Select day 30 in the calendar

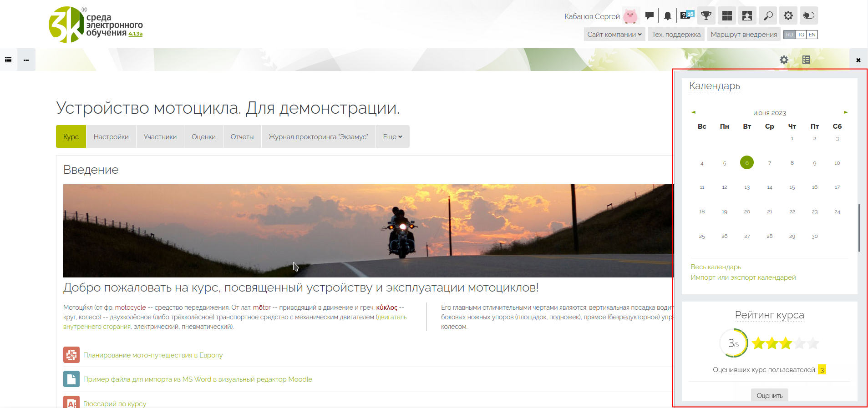(x=815, y=236)
